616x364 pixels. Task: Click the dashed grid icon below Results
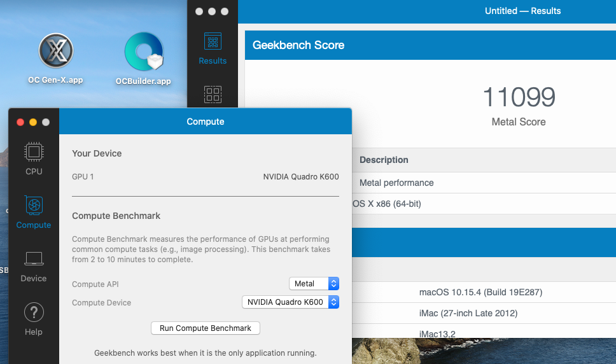[213, 94]
